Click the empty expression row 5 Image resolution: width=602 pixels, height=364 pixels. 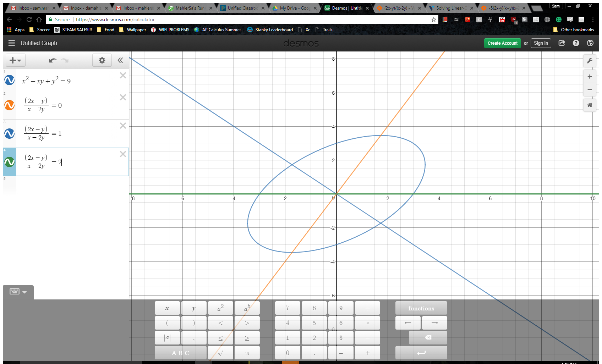(x=66, y=185)
